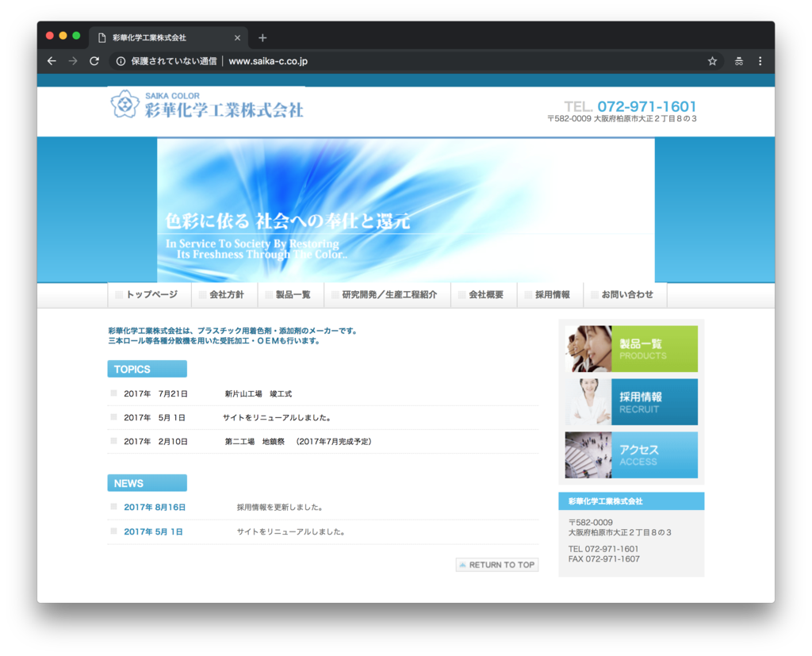The width and height of the screenshot is (812, 656).
Task: Open the incognito profile icon
Action: 739,61
